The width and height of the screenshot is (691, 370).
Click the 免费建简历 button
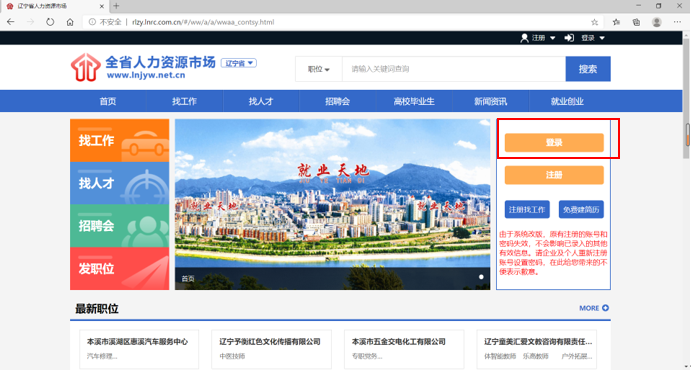(581, 210)
